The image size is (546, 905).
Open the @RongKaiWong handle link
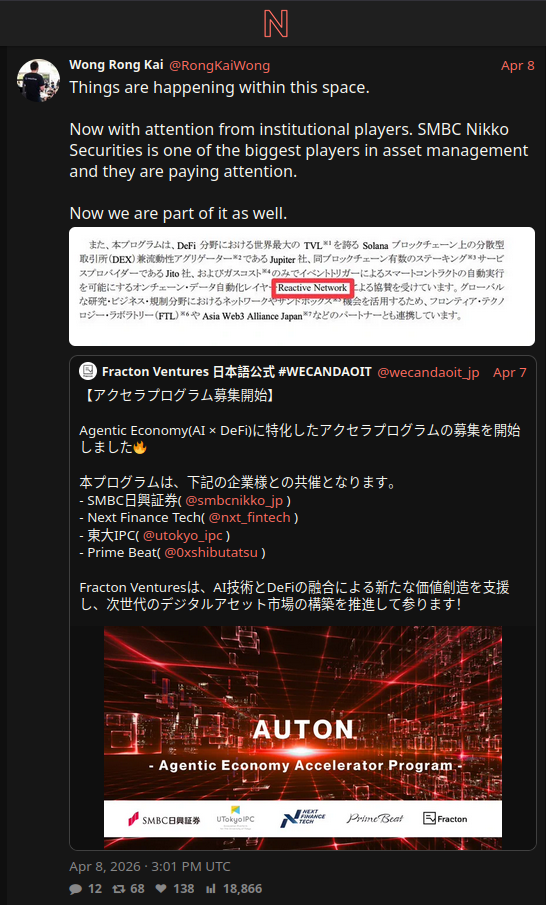pyautogui.click(x=219, y=65)
